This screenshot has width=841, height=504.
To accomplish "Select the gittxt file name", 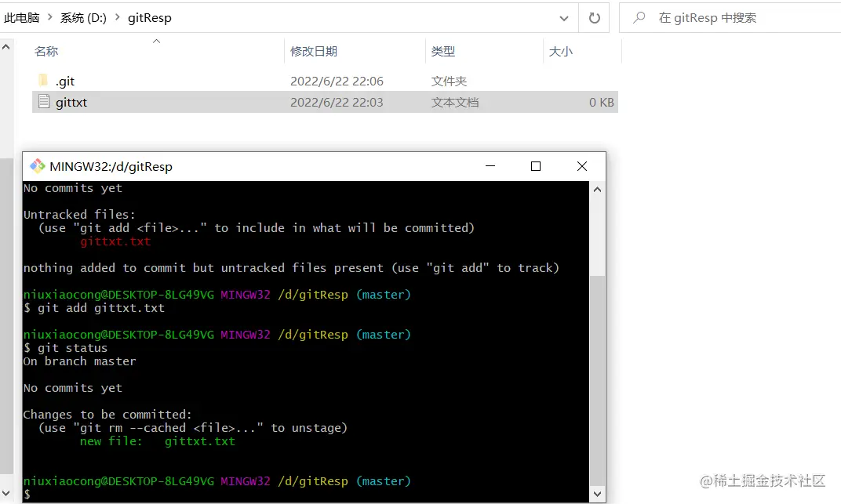I will (x=71, y=103).
